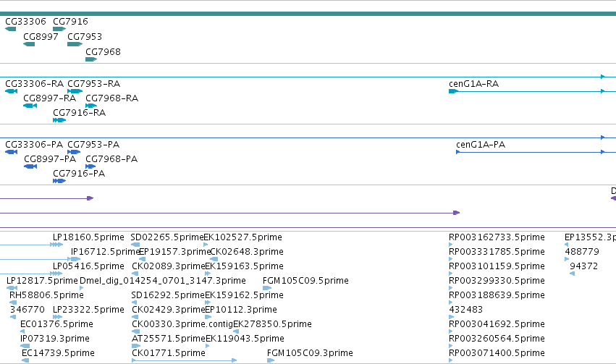Click the FGM105C09.3prime arrow glyph
This screenshot has width=616, height=364.
point(271,360)
